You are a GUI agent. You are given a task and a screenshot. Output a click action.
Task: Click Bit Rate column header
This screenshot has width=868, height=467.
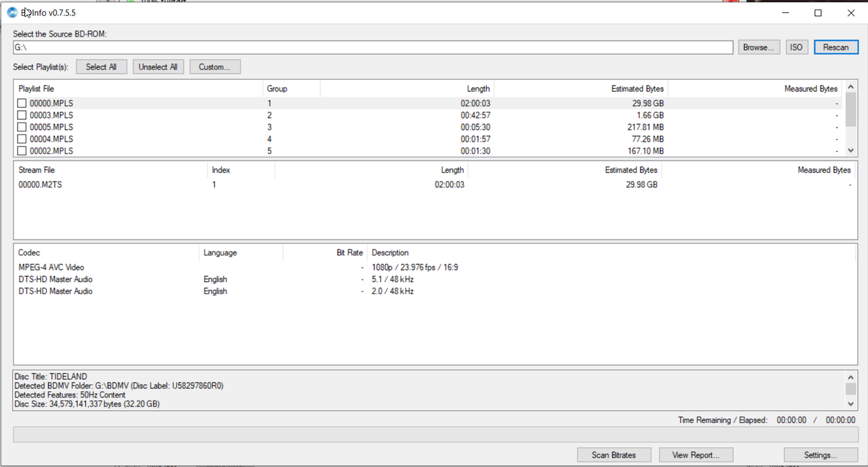click(x=325, y=253)
